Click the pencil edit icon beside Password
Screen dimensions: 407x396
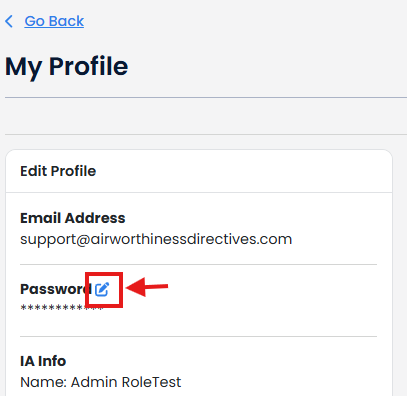point(102,289)
